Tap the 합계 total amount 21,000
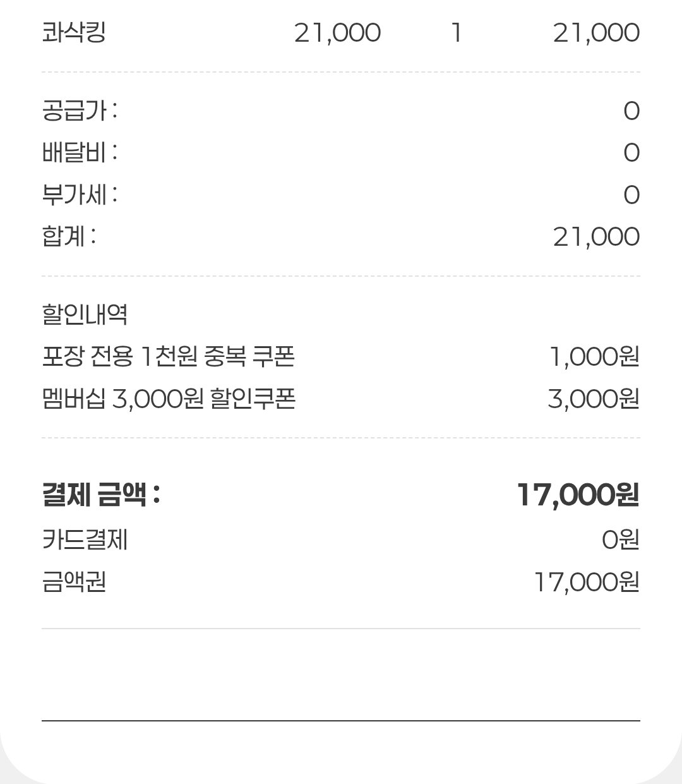The image size is (682, 784). point(596,237)
